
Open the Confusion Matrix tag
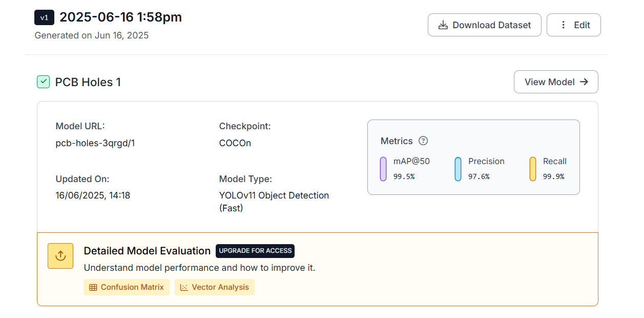pos(127,287)
